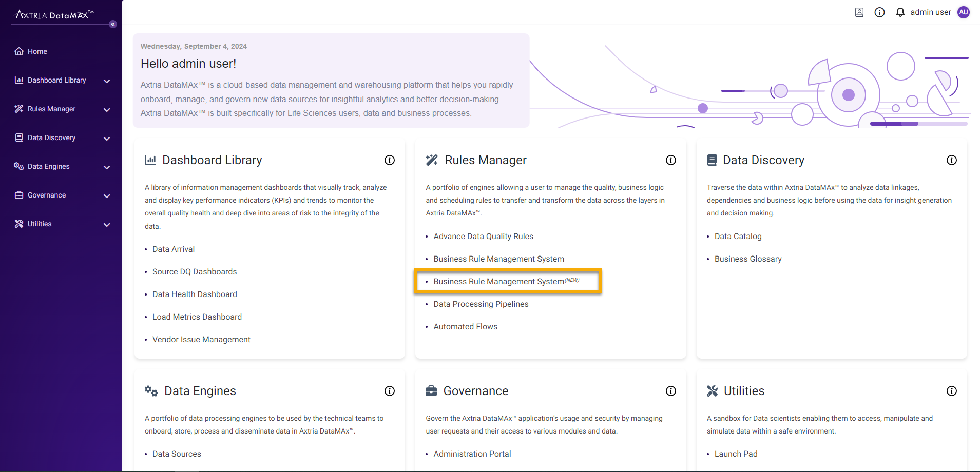Screen dimensions: 980x472
Task: Open Vendor Issue Management link
Action: 201,340
